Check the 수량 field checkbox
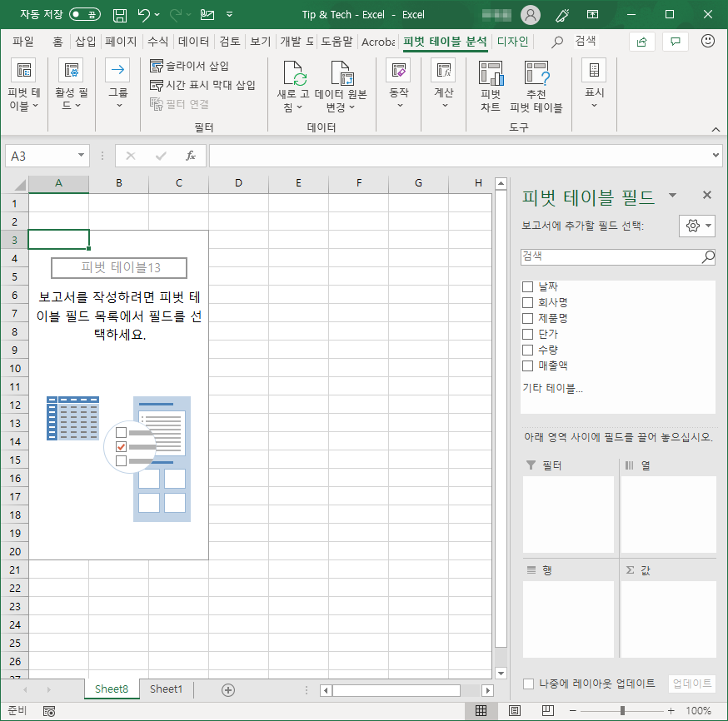The width and height of the screenshot is (728, 721). (527, 350)
